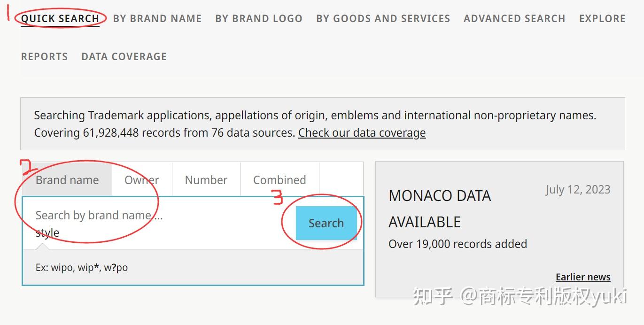The width and height of the screenshot is (644, 325).
Task: Follow the Check our data coverage link
Action: pyautogui.click(x=362, y=132)
